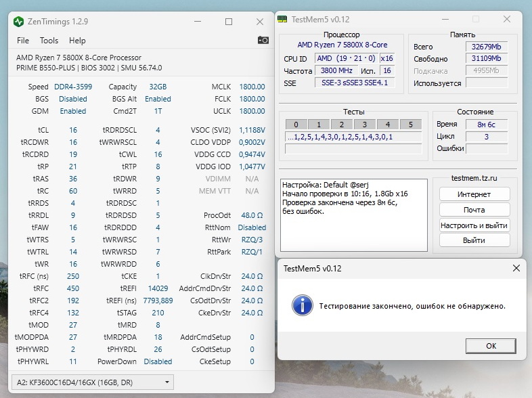Select test box 1 in Тесты
This screenshot has height=398, width=532.
pos(319,125)
